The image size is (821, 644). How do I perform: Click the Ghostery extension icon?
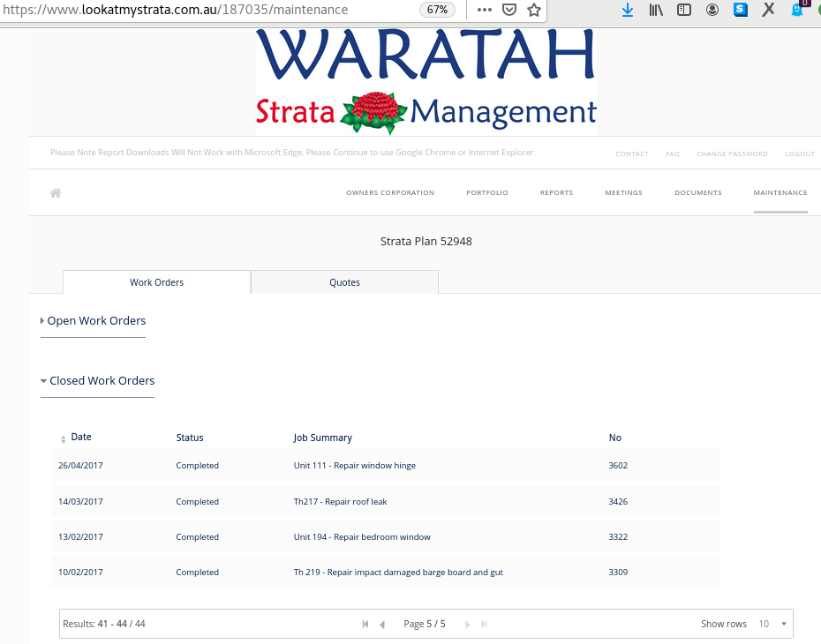tap(797, 10)
